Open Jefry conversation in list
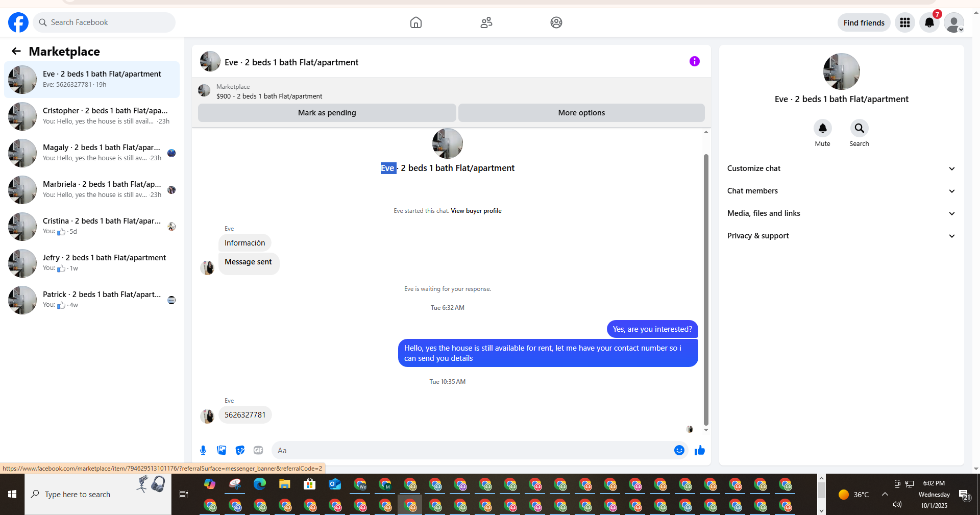980x515 pixels. tap(92, 263)
